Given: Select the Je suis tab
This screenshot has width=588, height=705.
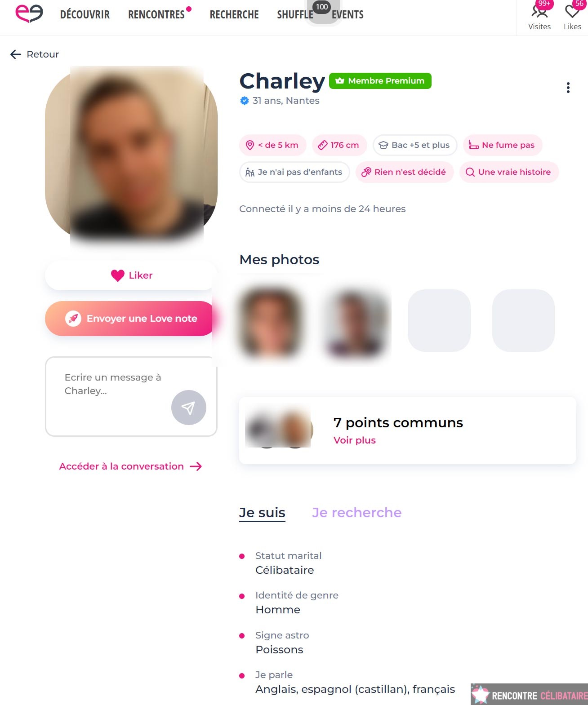Looking at the screenshot, I should pos(262,513).
